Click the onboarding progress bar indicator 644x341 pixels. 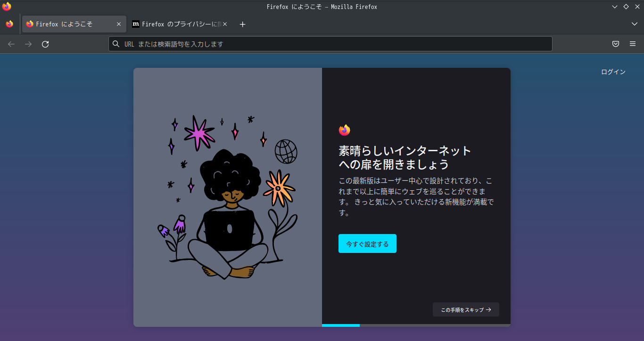[x=416, y=325]
